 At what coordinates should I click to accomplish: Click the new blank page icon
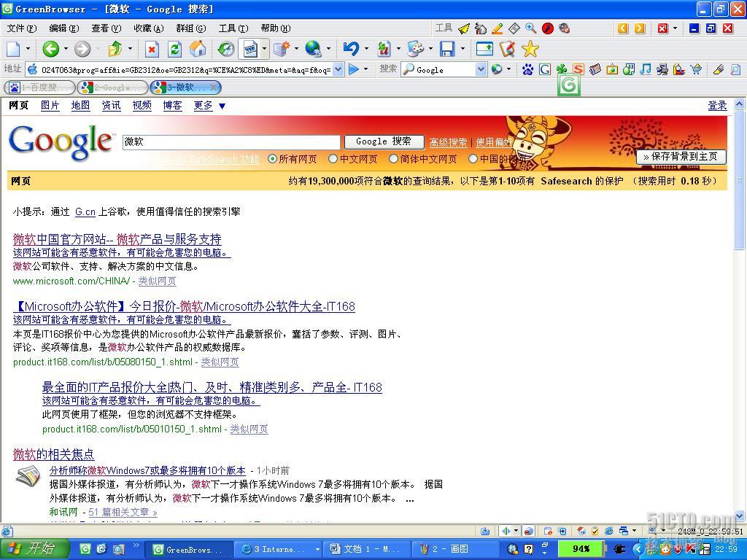[13, 49]
